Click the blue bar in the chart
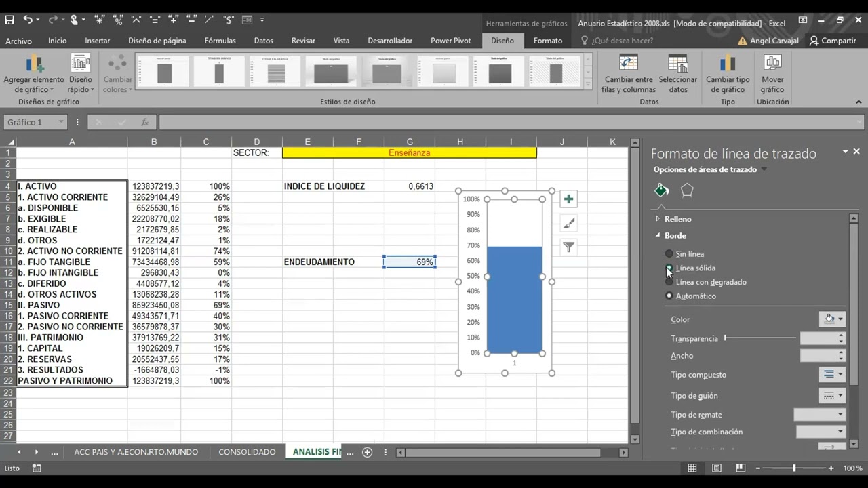The width and height of the screenshot is (868, 488). pyautogui.click(x=515, y=300)
